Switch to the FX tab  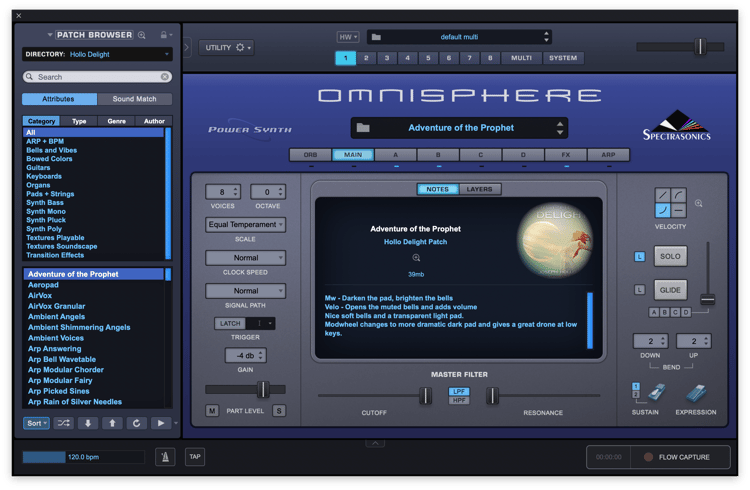coord(566,155)
